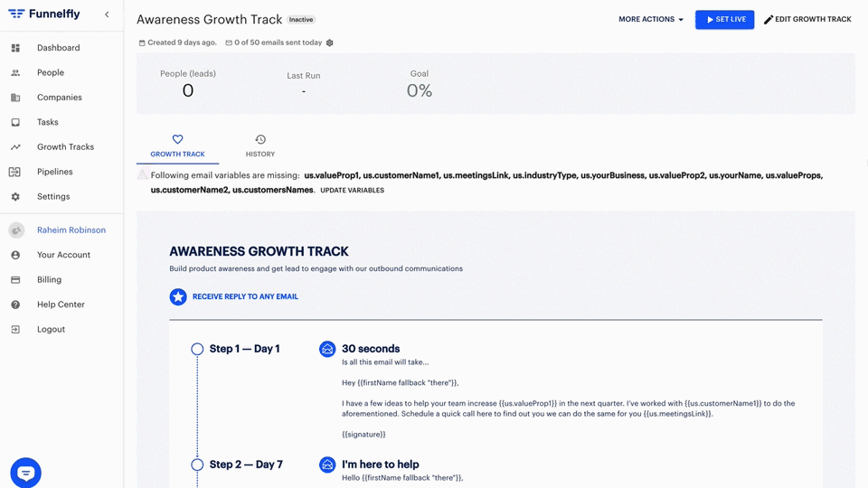Click the Help Center question icon
The height and width of the screenshot is (488, 868).
pos(15,305)
